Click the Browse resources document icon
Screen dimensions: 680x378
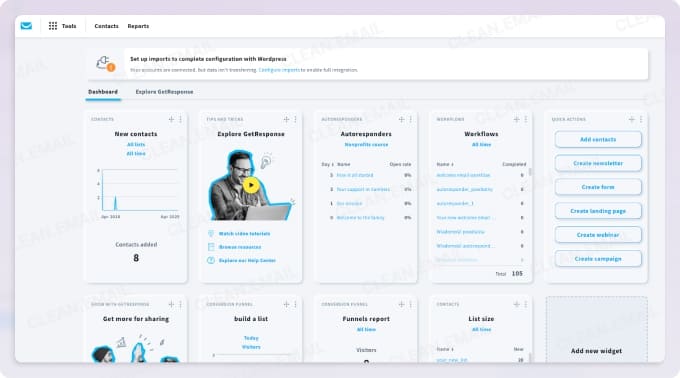click(211, 247)
